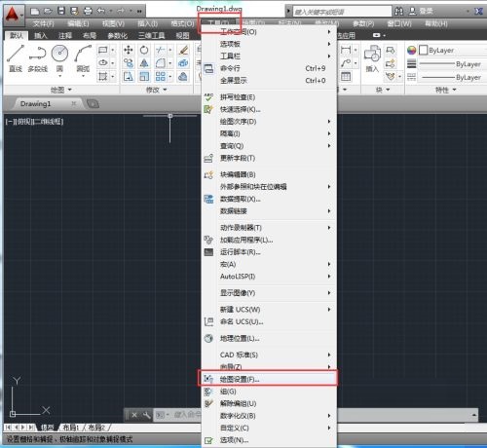
Task: Expand the 修改 (Modify) panel
Action: (156, 90)
